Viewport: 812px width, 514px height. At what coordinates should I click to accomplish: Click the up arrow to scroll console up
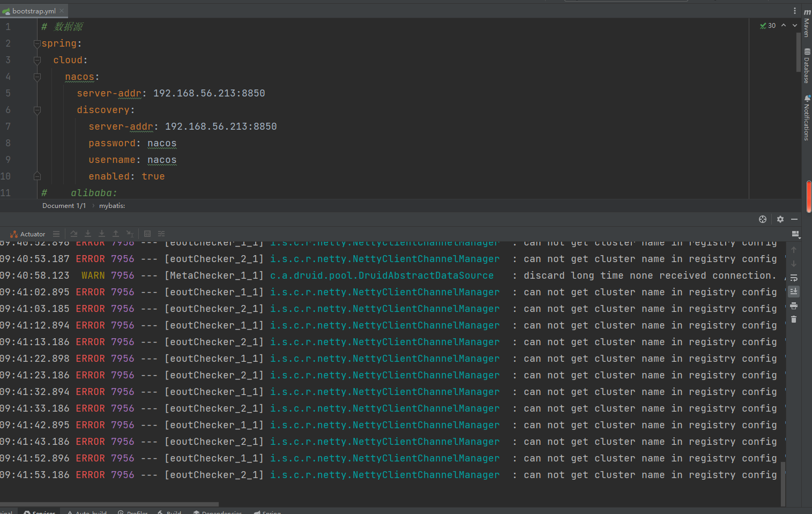point(794,249)
